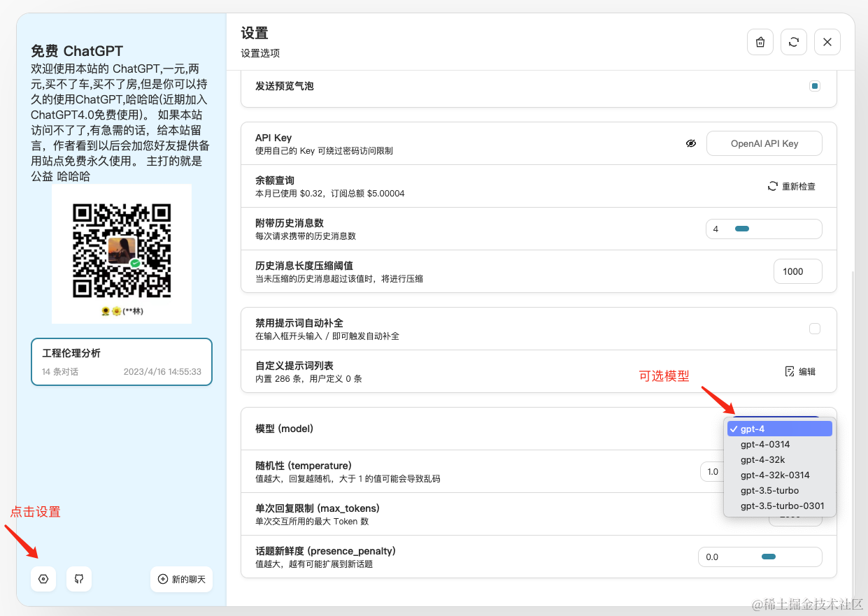Click the 历史消息长度压缩阈值 field showing 1000

[798, 271]
